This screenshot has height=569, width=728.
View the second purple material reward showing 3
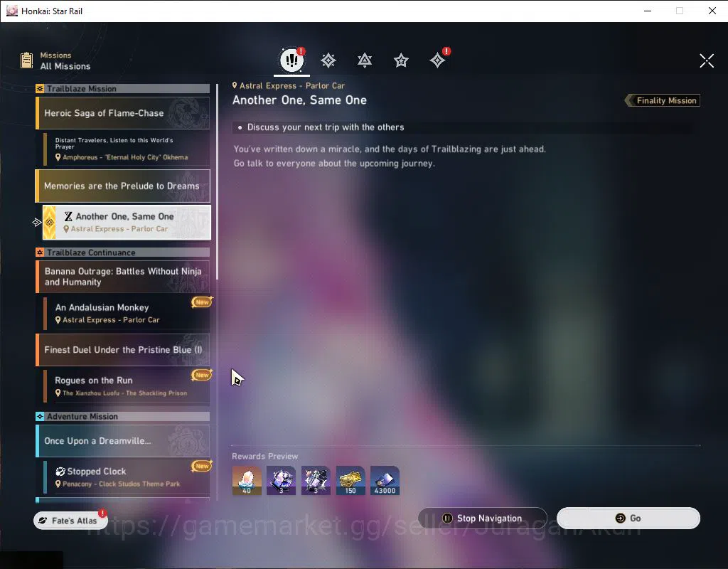click(316, 480)
